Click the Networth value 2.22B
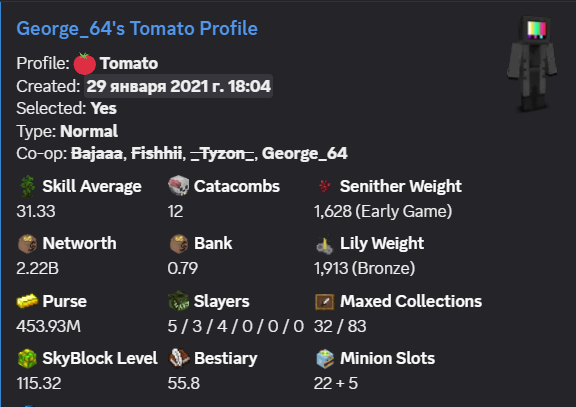Screen dimensions: 576x407 [37, 269]
